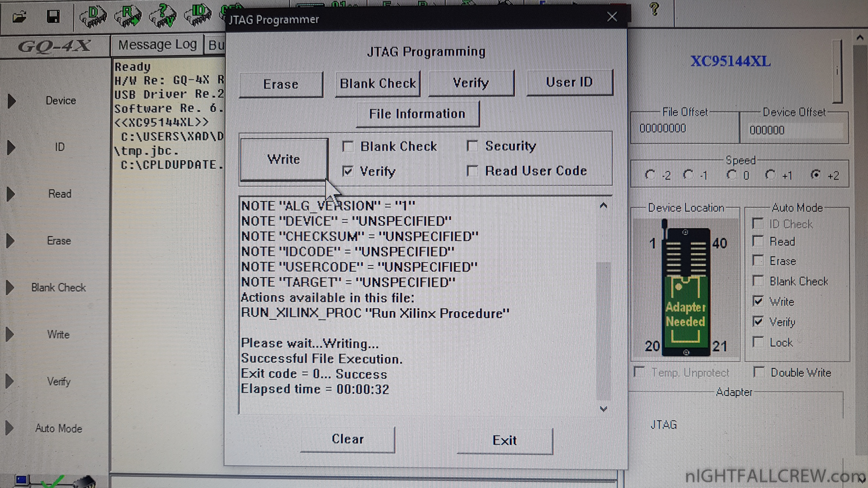Click scroll-up arrow of JTAG log
Screen dimensions: 868x488
(x=603, y=206)
